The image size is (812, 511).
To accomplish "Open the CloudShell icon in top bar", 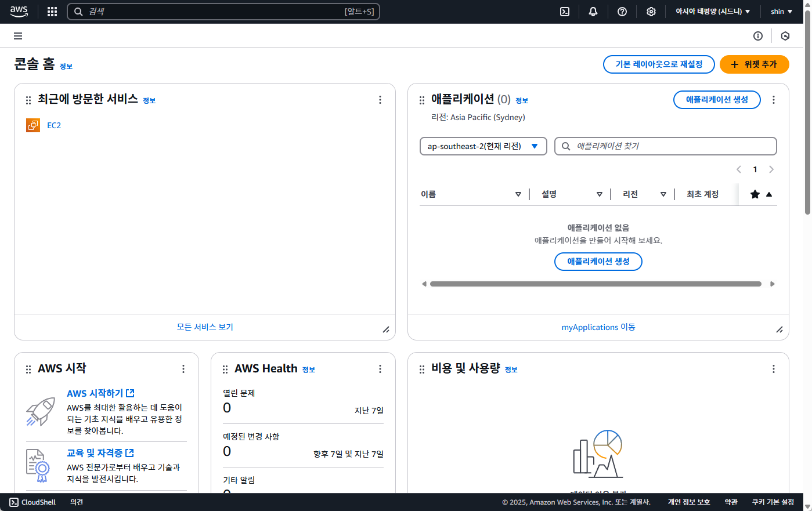I will tap(565, 12).
